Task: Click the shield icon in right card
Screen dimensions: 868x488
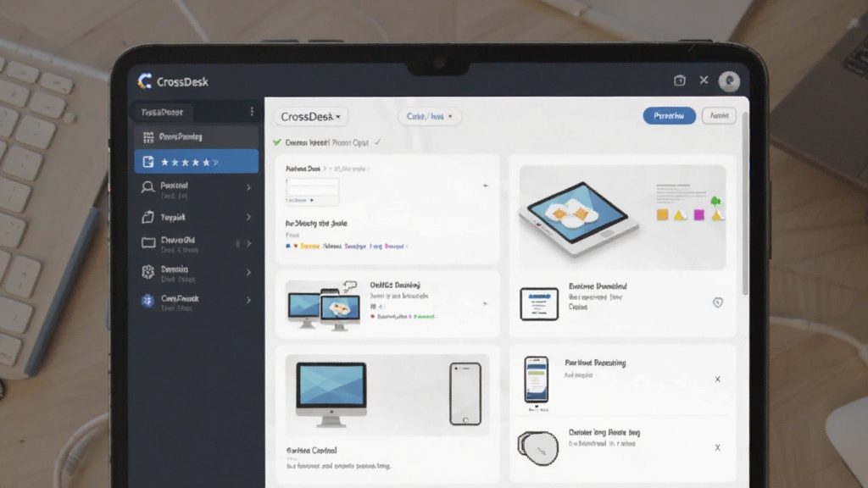Action: click(717, 302)
